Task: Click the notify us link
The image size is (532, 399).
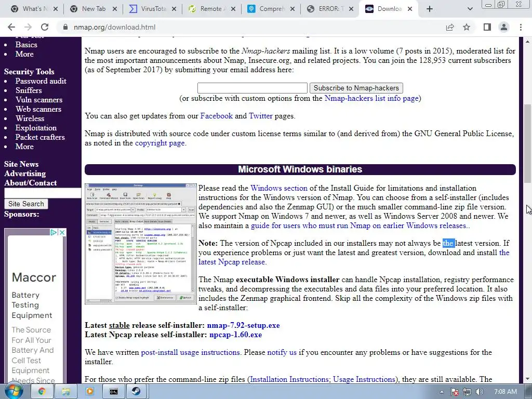Action: click(282, 353)
